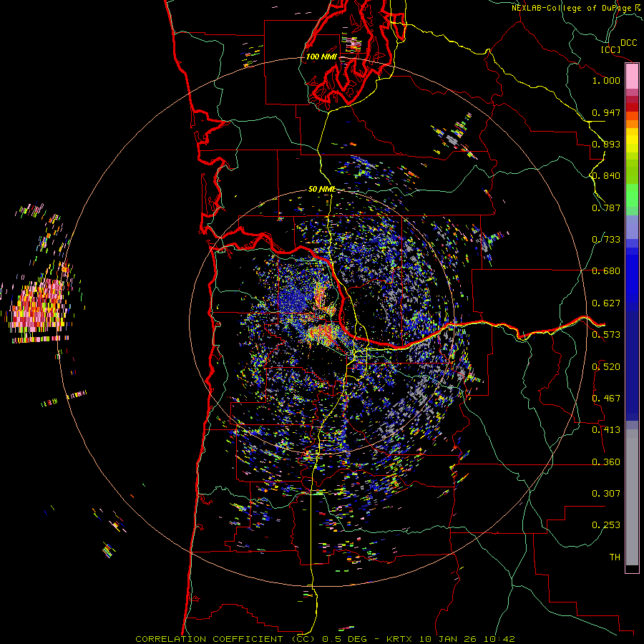Pick the gray lower segment of the color bar
This screenshot has height=644, width=644.
632,497
